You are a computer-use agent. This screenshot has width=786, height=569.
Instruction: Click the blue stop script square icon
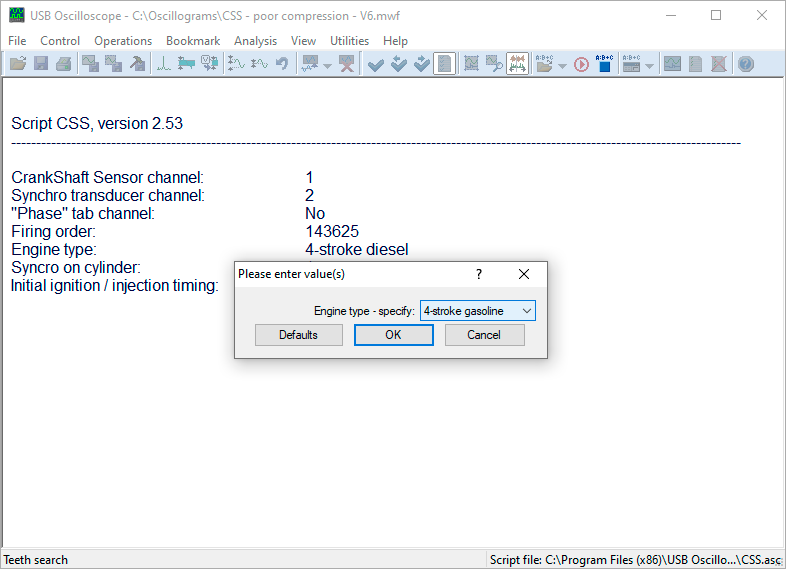pyautogui.click(x=605, y=64)
